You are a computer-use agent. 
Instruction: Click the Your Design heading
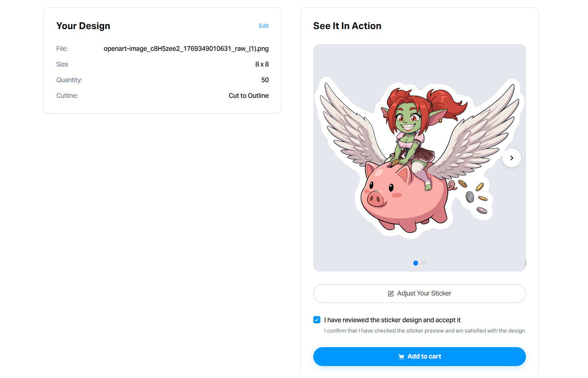coord(83,26)
